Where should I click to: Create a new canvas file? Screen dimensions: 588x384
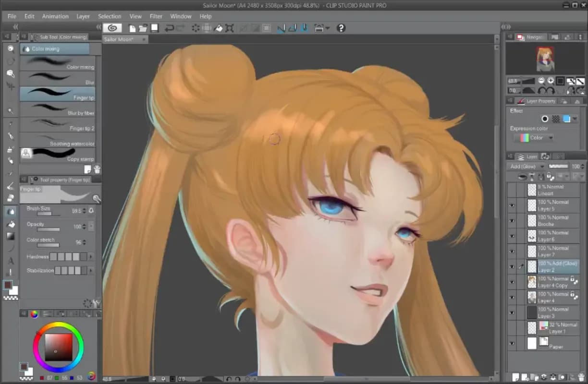tap(132, 28)
